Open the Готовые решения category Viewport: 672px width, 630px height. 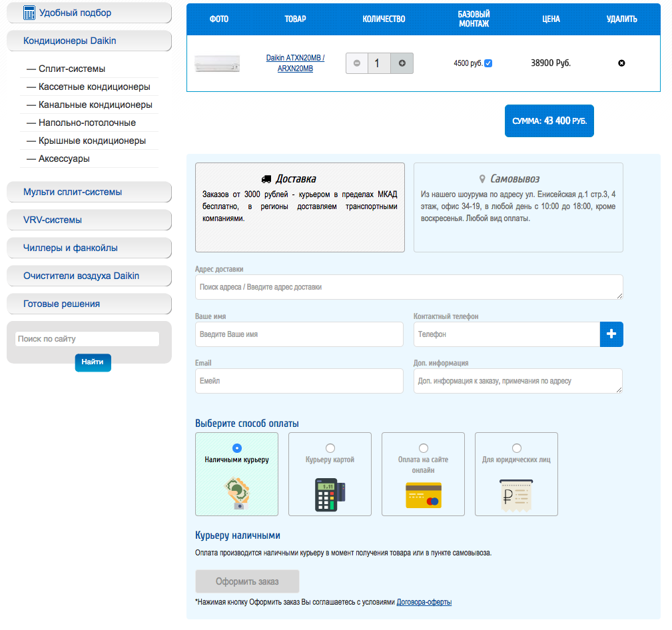coord(89,304)
